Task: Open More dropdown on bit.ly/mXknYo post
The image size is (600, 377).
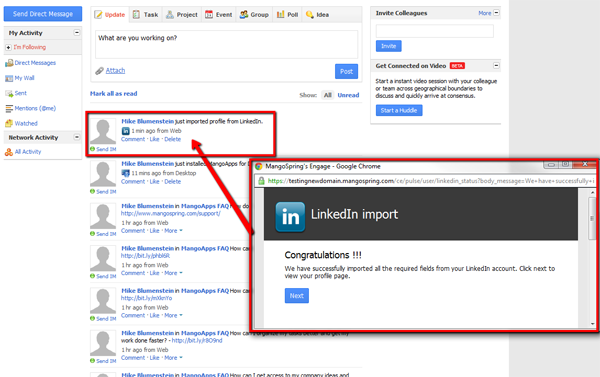Action: pyautogui.click(x=173, y=316)
